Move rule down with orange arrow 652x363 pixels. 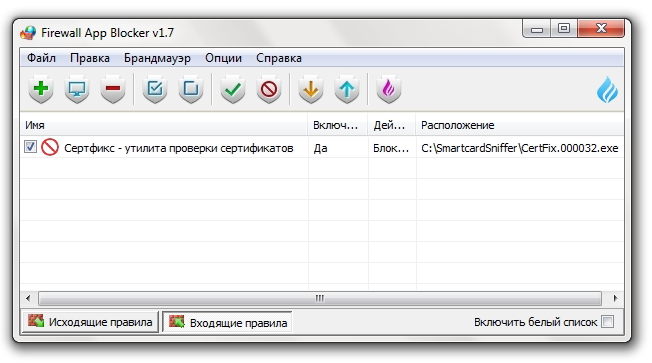point(311,89)
